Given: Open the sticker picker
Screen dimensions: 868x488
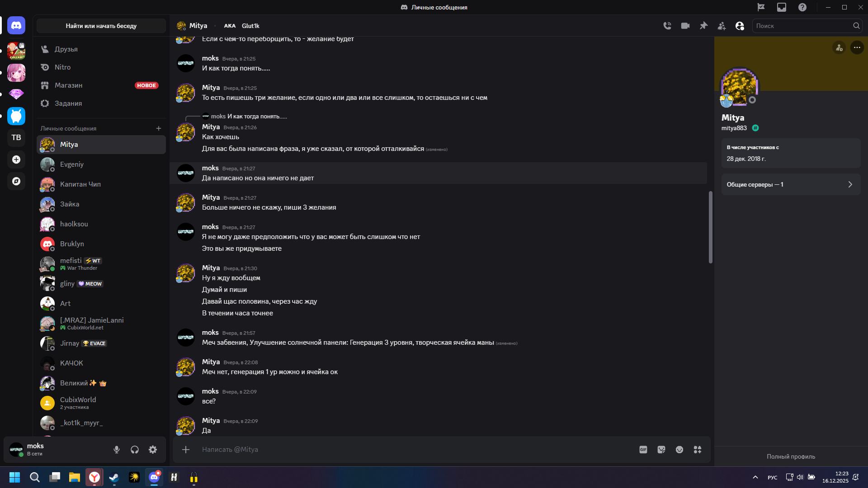Looking at the screenshot, I should click(661, 450).
